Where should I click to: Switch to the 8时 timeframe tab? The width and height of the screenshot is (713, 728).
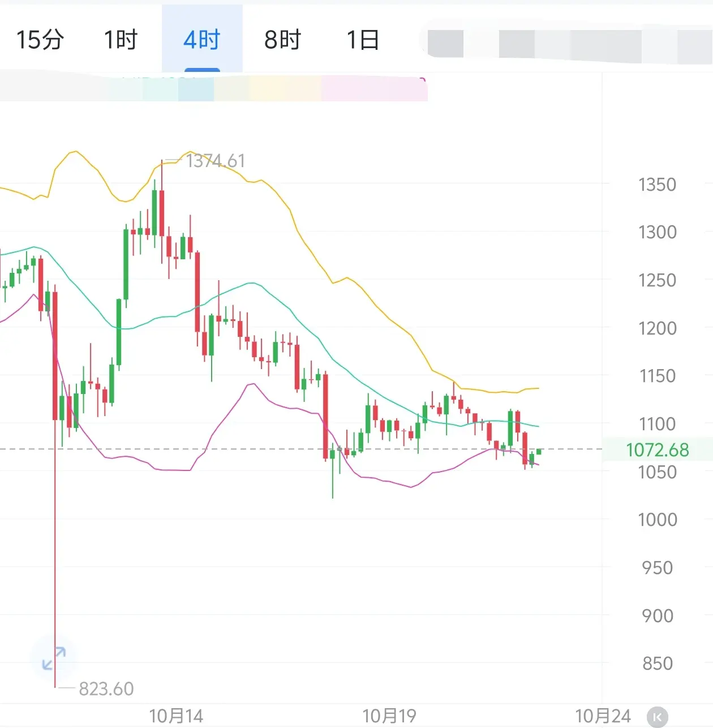click(x=283, y=40)
